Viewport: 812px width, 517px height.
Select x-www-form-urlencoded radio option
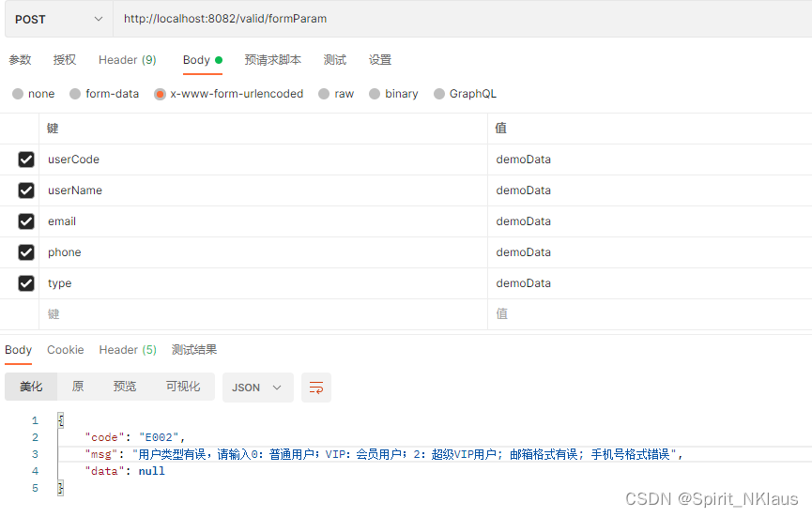[160, 94]
